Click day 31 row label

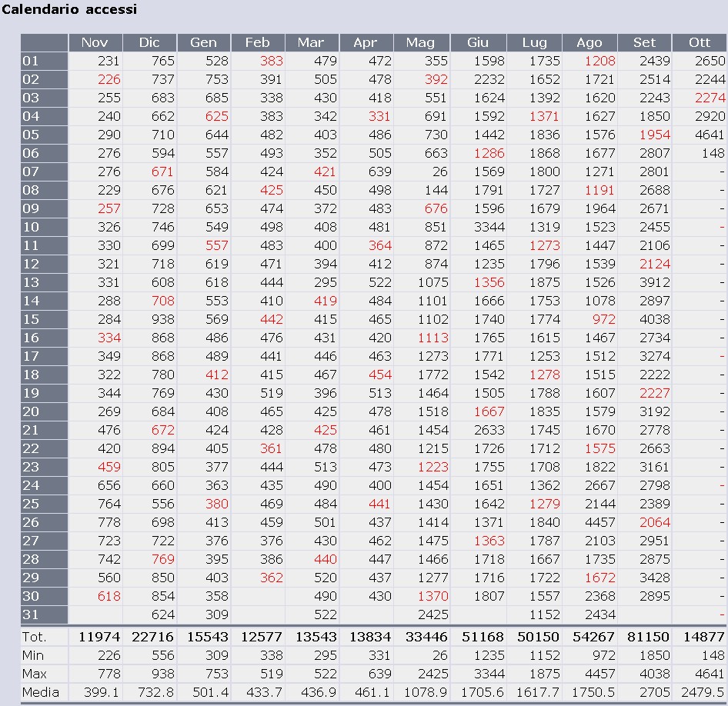[31, 614]
